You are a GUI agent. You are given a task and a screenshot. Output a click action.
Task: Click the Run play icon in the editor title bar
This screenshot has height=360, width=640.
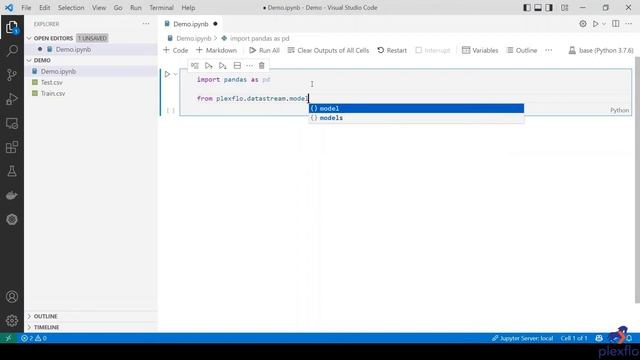[x=596, y=24]
